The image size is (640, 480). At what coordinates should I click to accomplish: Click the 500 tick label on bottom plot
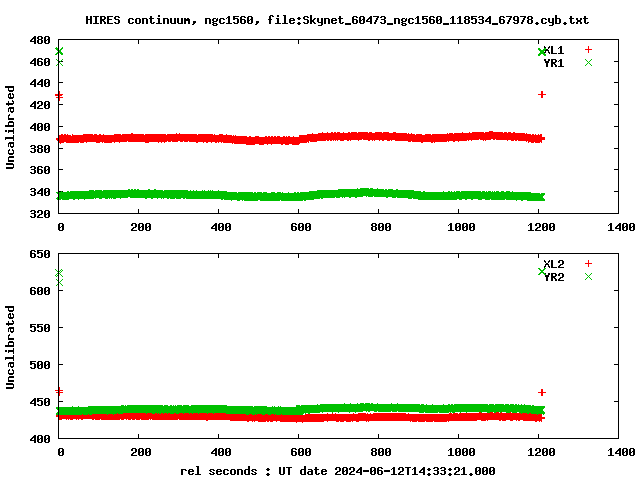coord(40,365)
